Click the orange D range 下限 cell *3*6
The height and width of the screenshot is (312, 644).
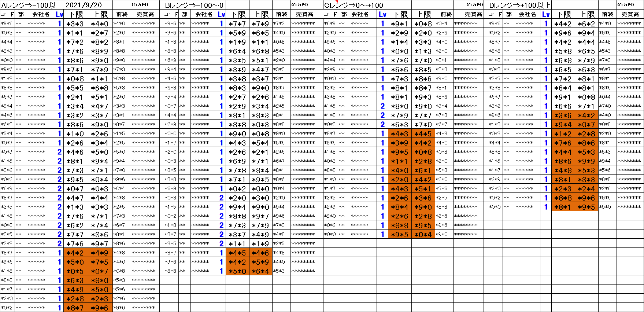(563, 115)
